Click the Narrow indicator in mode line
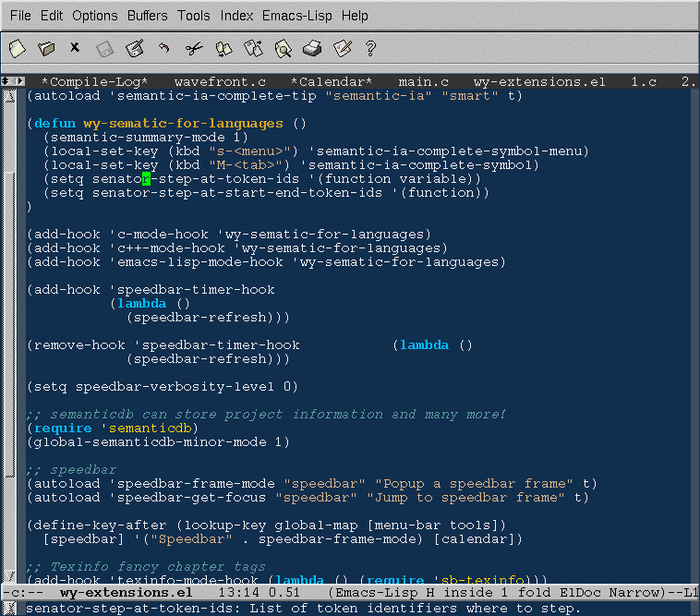The width and height of the screenshot is (700, 616). point(634,593)
